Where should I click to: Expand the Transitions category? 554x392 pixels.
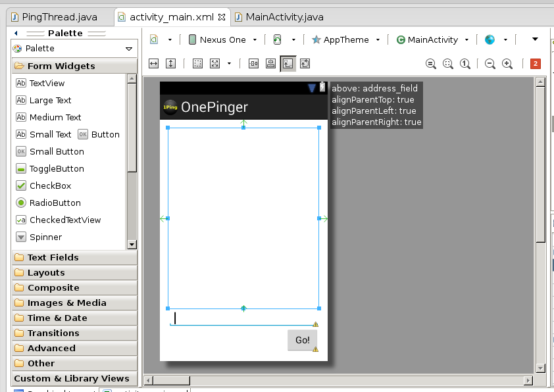click(x=74, y=333)
